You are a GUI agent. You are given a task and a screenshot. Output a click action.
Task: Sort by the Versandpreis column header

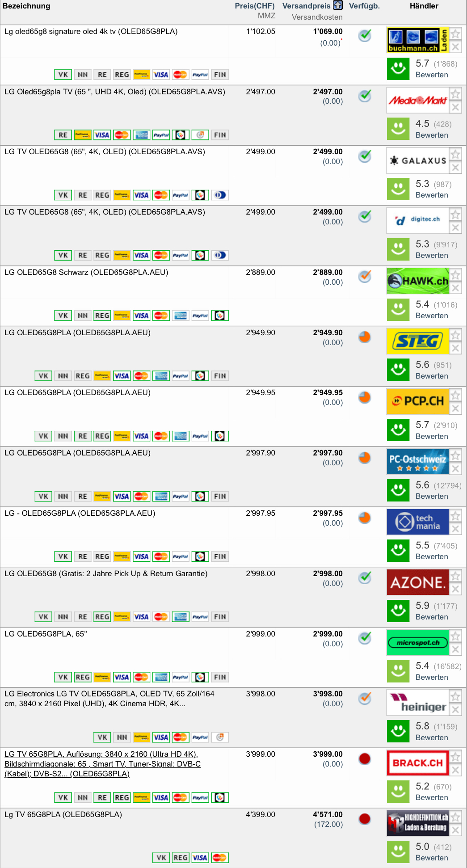point(306,6)
